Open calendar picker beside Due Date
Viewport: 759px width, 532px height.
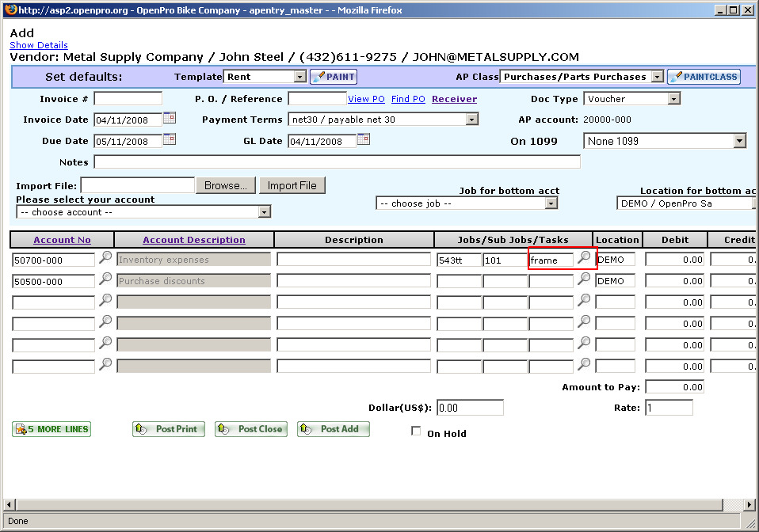pos(169,140)
